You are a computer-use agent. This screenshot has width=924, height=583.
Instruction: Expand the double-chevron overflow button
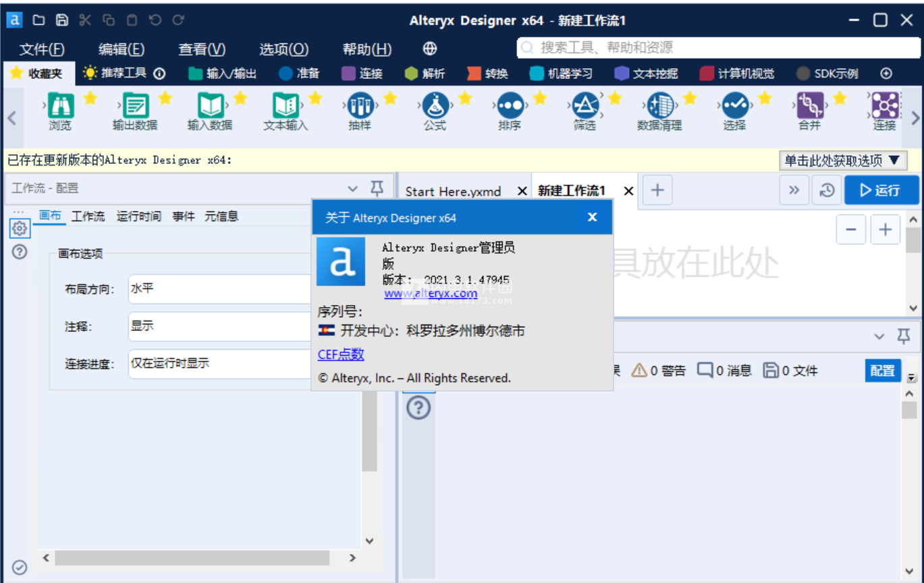(794, 190)
